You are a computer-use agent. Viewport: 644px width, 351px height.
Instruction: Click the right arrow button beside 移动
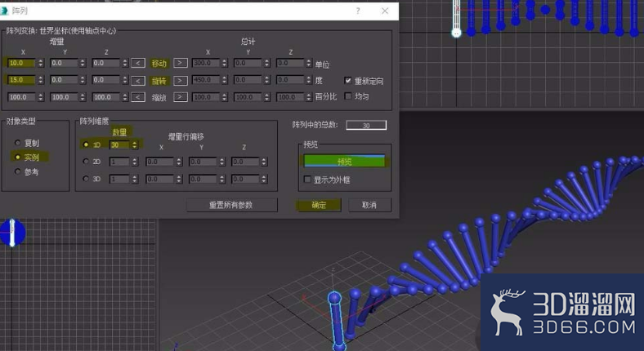click(181, 63)
